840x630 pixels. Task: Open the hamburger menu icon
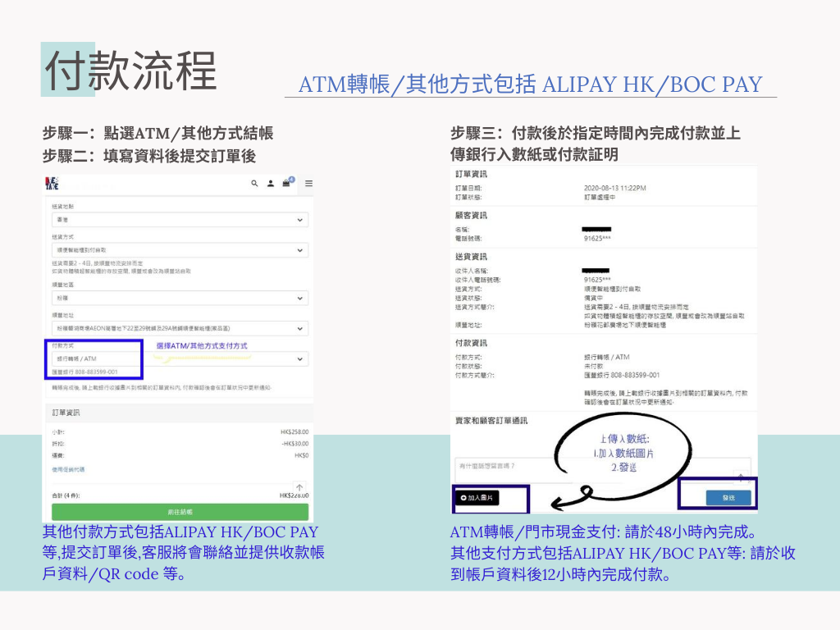308,184
